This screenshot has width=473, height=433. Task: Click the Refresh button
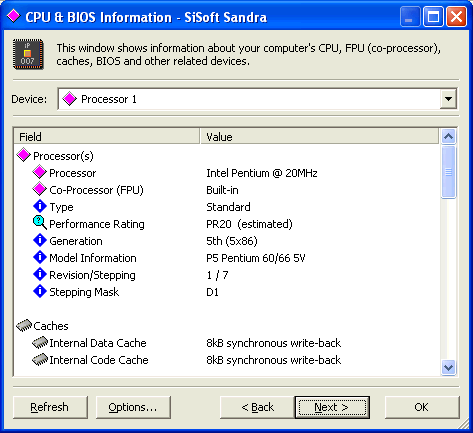click(x=50, y=407)
